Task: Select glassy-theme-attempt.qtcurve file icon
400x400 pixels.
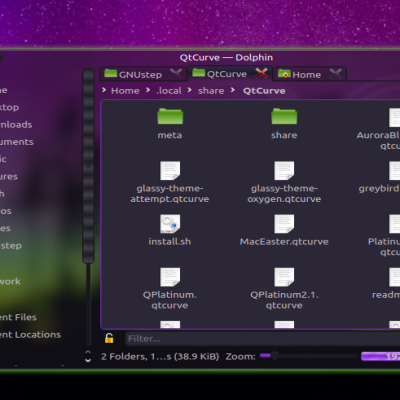Action: (x=170, y=170)
